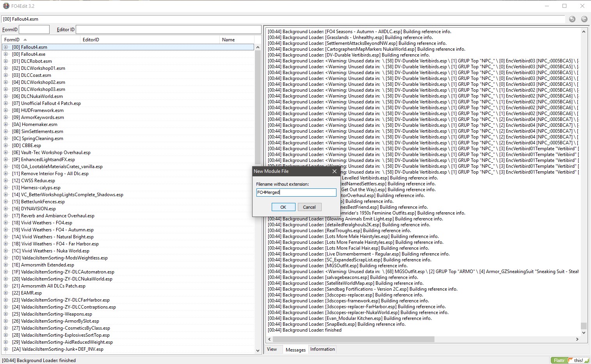Select [17] Reverb and Ambiance Overhaul.esp
The image size is (591, 364).
coord(53,216)
